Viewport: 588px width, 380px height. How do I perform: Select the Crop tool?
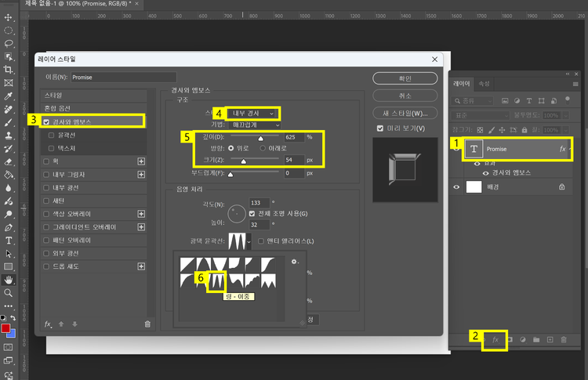[x=9, y=70]
